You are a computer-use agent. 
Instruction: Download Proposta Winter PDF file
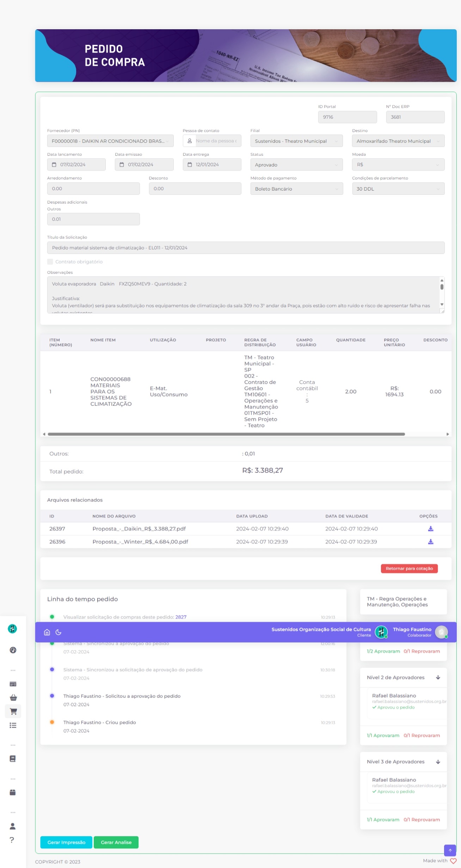431,542
